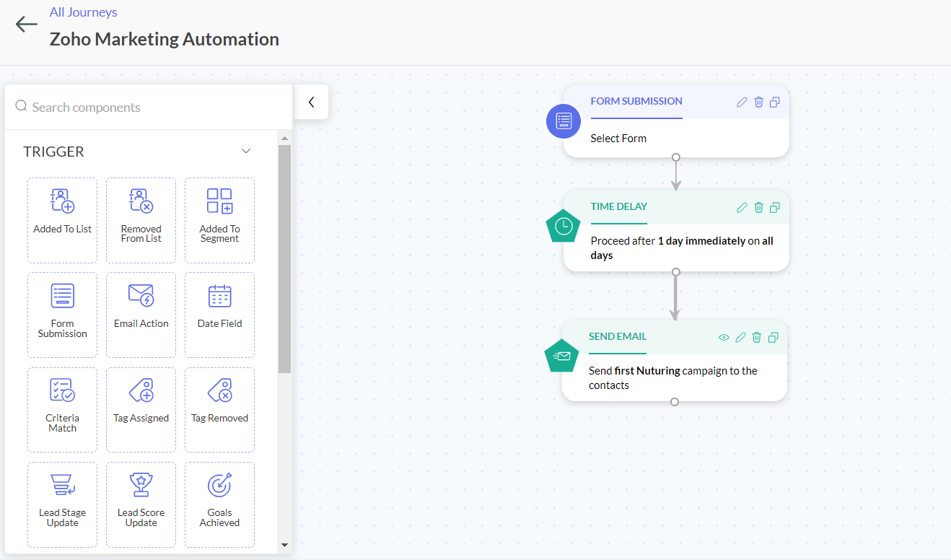Delete the Time Delay node
951x560 pixels.
(x=758, y=208)
